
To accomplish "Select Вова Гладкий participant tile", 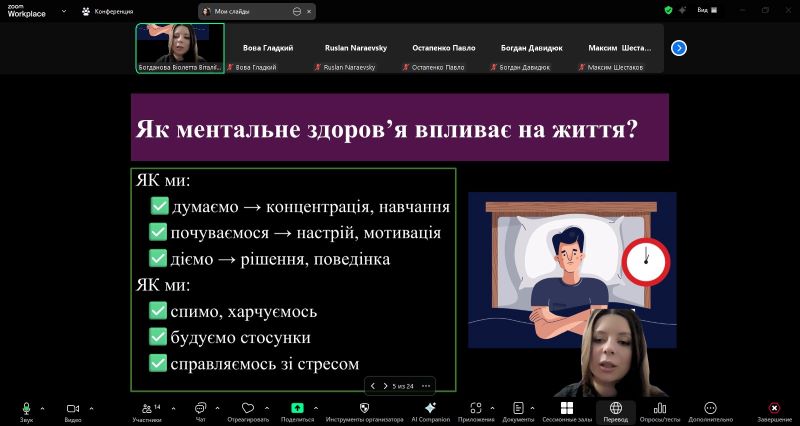I will tap(268, 48).
